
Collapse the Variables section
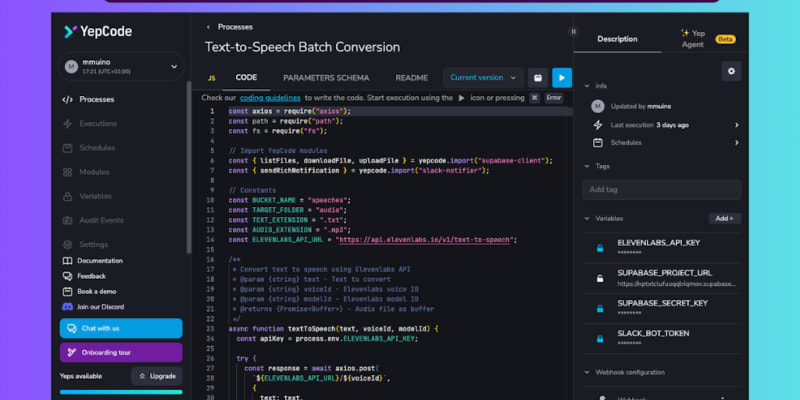pyautogui.click(x=588, y=218)
